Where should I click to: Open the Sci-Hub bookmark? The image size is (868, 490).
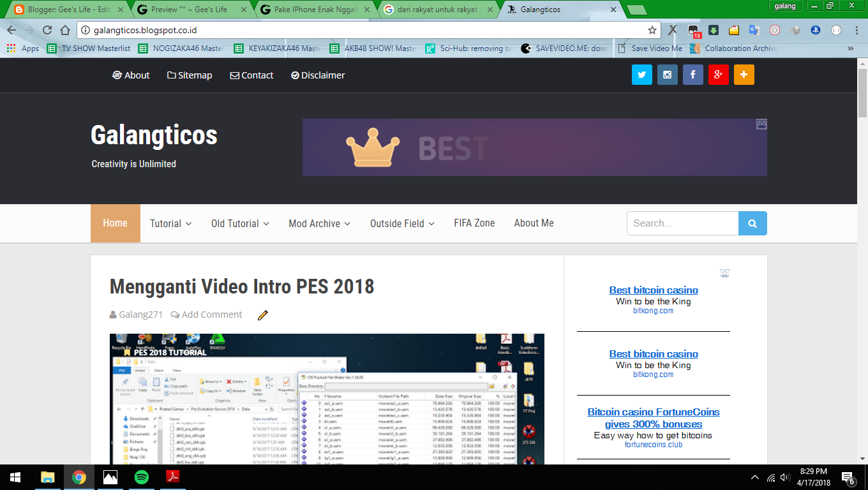[x=469, y=48]
